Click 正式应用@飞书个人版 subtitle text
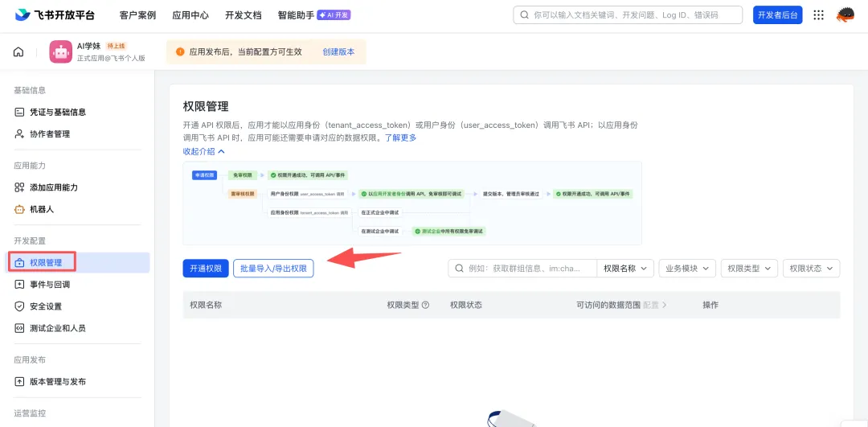868x427 pixels. (x=111, y=58)
